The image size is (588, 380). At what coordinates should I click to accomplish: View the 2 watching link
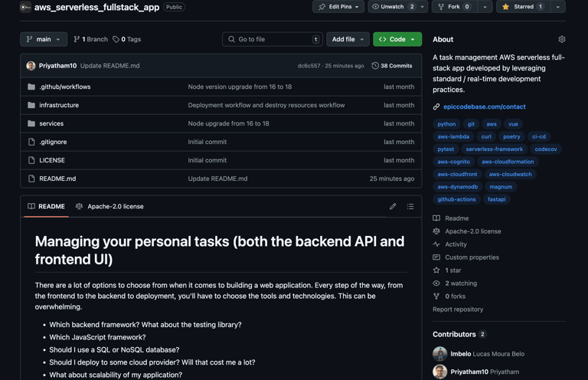455,283
